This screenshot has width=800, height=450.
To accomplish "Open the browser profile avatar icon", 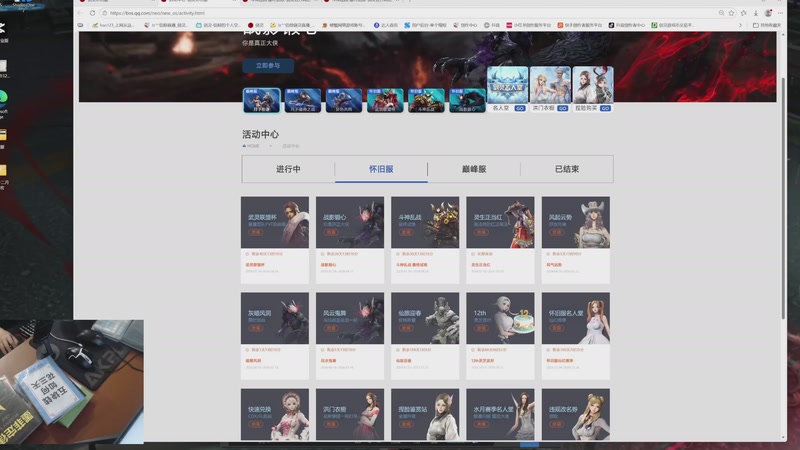I will coord(768,13).
